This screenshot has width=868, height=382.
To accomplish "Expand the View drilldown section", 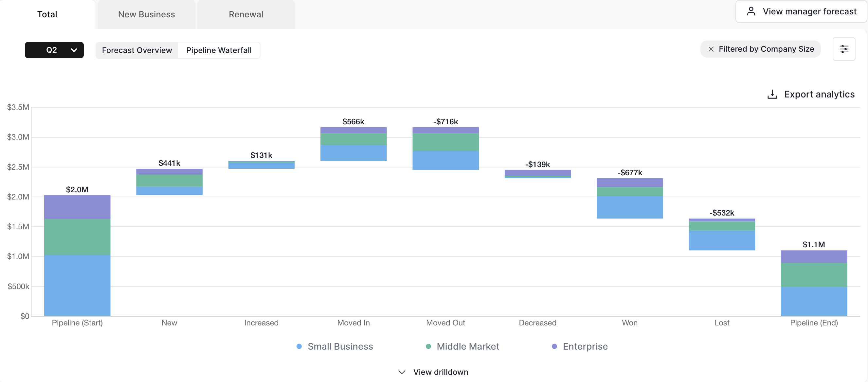I will click(x=440, y=372).
